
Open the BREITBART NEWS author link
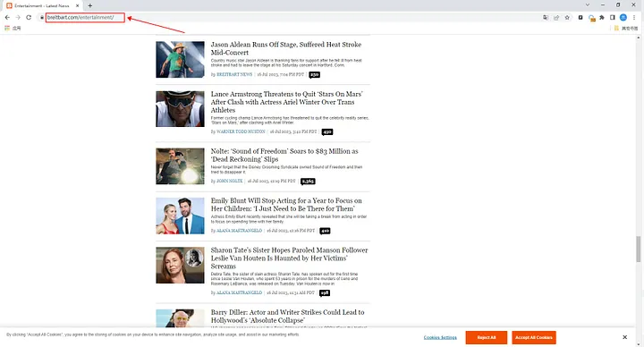pyautogui.click(x=234, y=74)
